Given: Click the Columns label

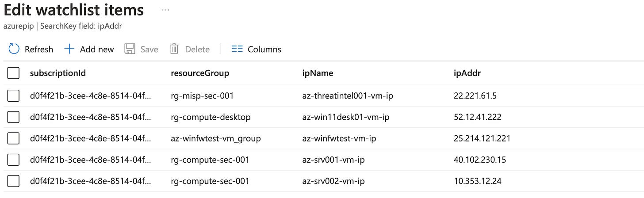Looking at the screenshot, I should click(x=264, y=49).
